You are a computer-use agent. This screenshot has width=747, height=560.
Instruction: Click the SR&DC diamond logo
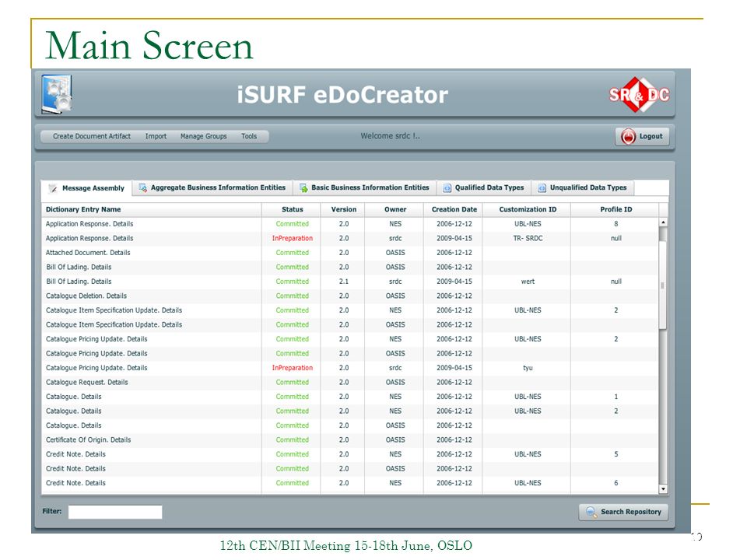click(x=639, y=95)
